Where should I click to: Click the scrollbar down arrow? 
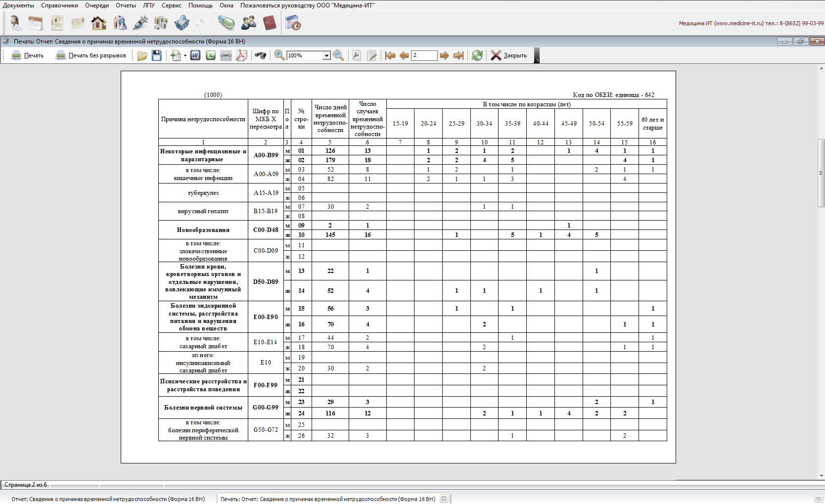coord(821,476)
